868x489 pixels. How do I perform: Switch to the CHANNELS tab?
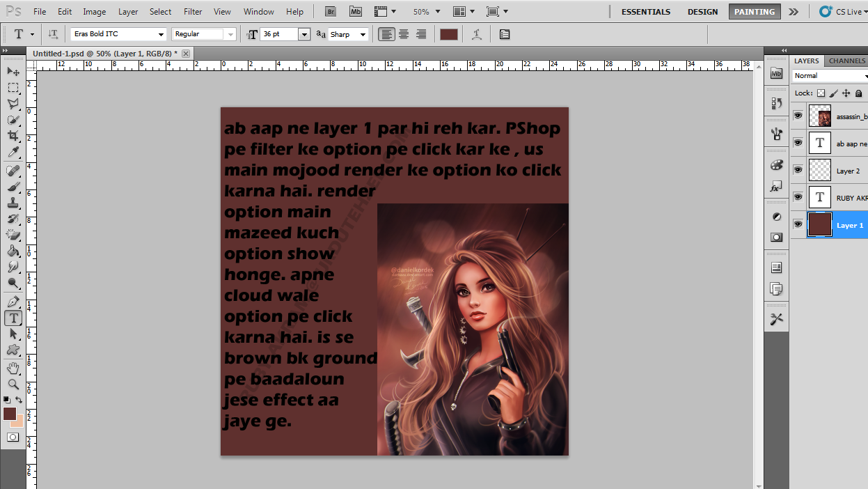(x=846, y=61)
